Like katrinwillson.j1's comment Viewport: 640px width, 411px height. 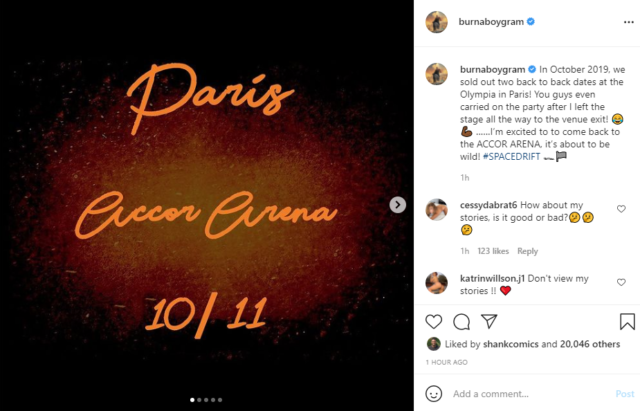(621, 282)
